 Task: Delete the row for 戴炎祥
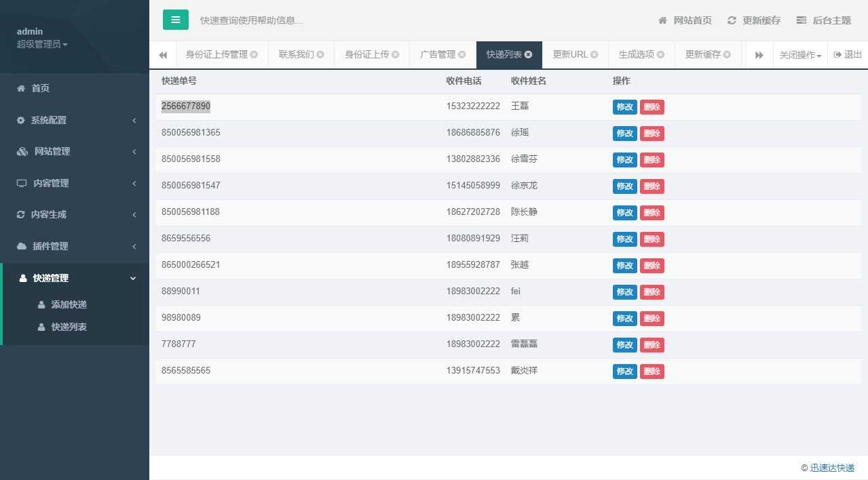[x=652, y=371]
